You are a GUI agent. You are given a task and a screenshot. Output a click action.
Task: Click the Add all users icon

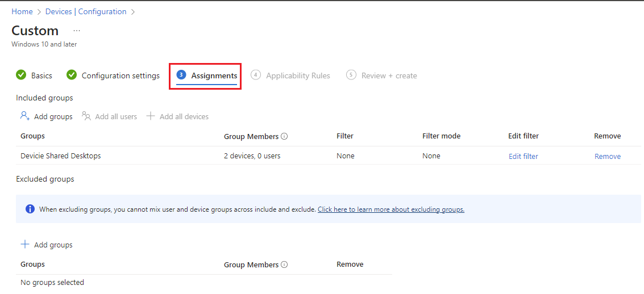click(x=86, y=116)
